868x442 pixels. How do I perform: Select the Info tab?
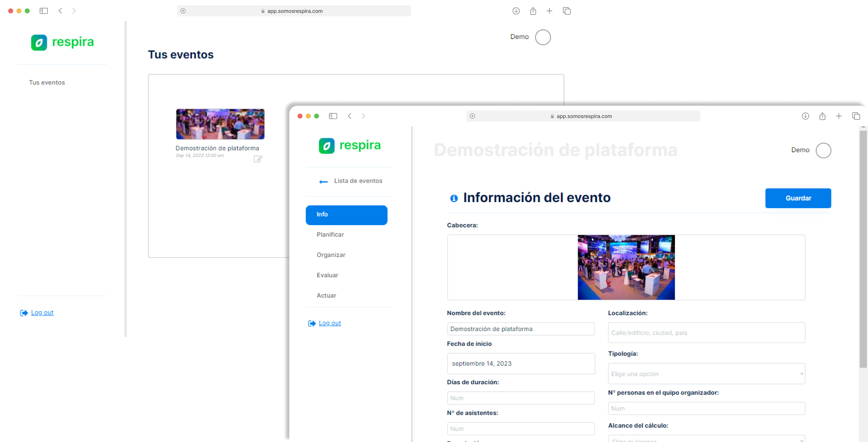point(347,215)
